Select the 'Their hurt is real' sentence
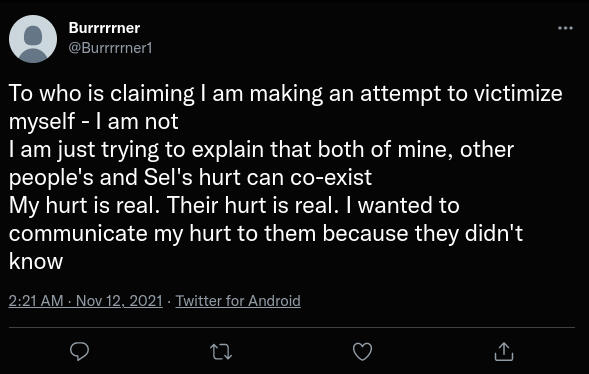Screen dimensions: 589x374 tap(251, 205)
